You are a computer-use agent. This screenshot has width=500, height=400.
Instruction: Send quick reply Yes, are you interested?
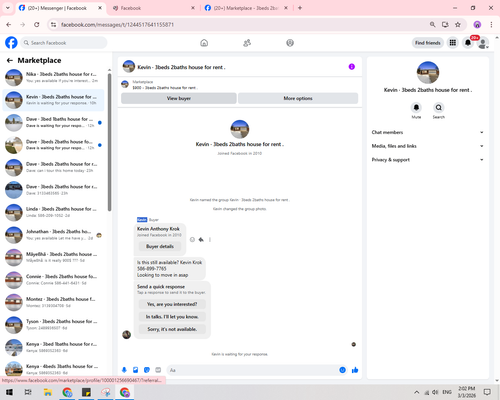(172, 304)
